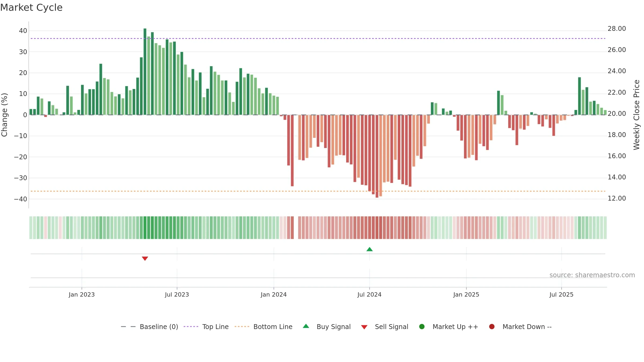The width and height of the screenshot is (644, 362).
Task: Click the source: sharemaestro.com credit text
Action: 592,275
